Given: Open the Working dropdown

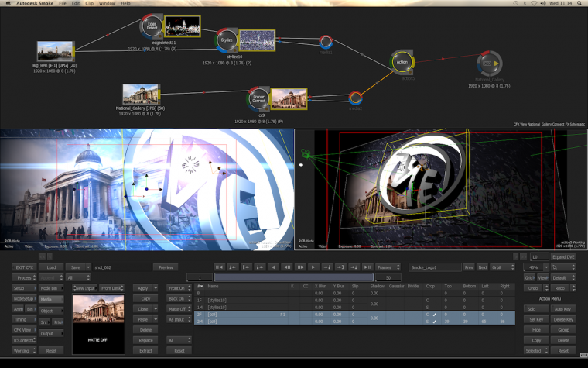Looking at the screenshot, I should (x=25, y=351).
